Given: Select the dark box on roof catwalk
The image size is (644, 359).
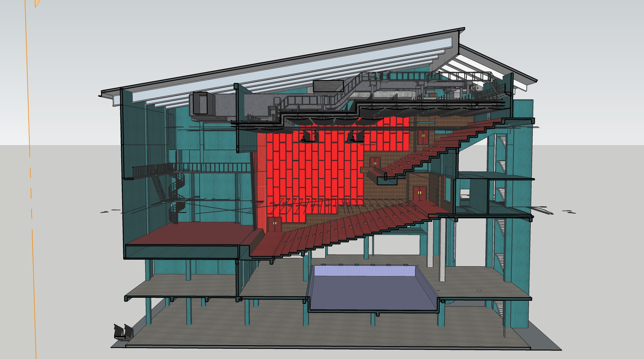Looking at the screenshot, I should click(x=328, y=86).
